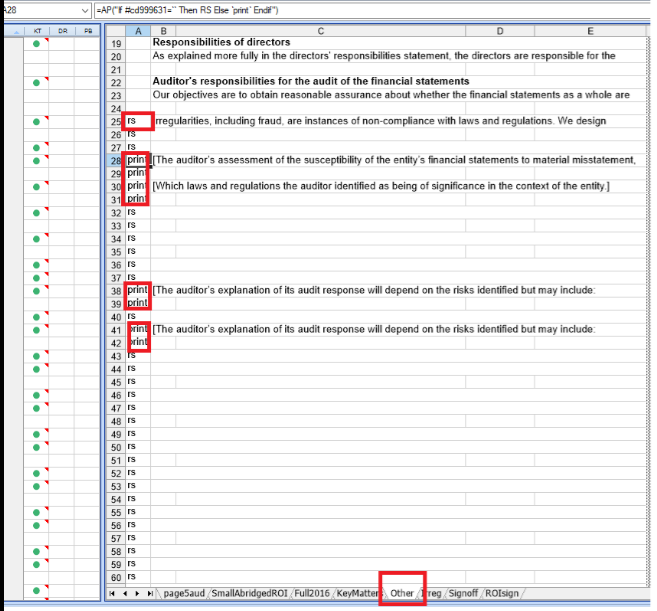The height and width of the screenshot is (611, 657).
Task: Select column A header
Action: coord(138,31)
